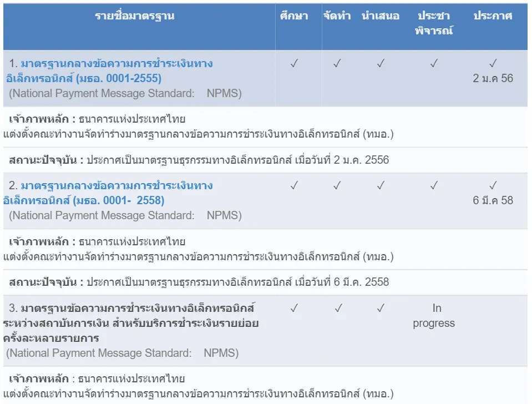The image size is (532, 404).
Task: Click the นำเสนอ checkmark for standard 2
Action: pos(381,185)
